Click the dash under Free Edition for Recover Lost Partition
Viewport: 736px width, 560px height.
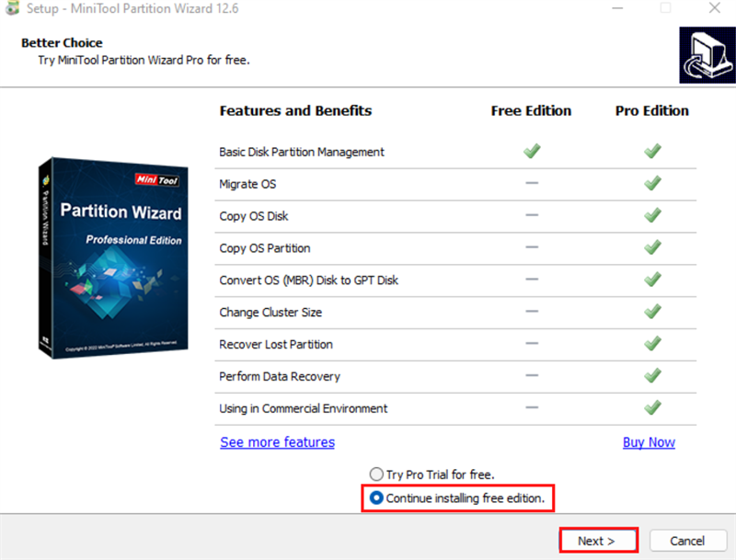click(x=530, y=344)
